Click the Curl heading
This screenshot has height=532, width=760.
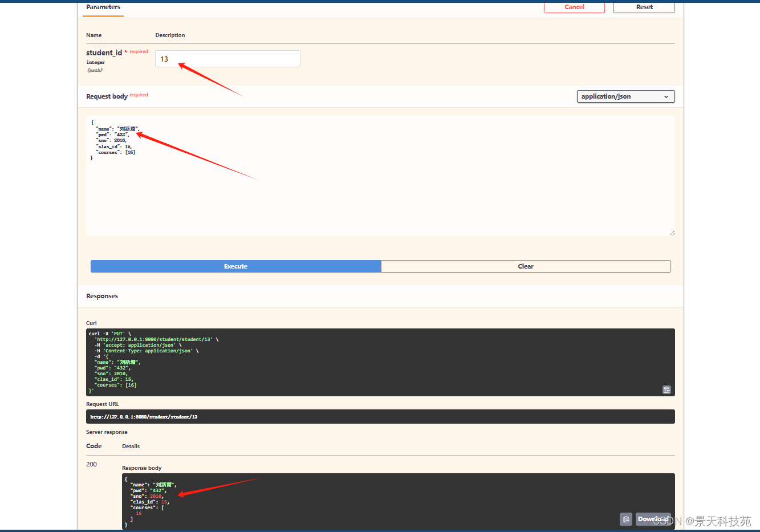91,323
